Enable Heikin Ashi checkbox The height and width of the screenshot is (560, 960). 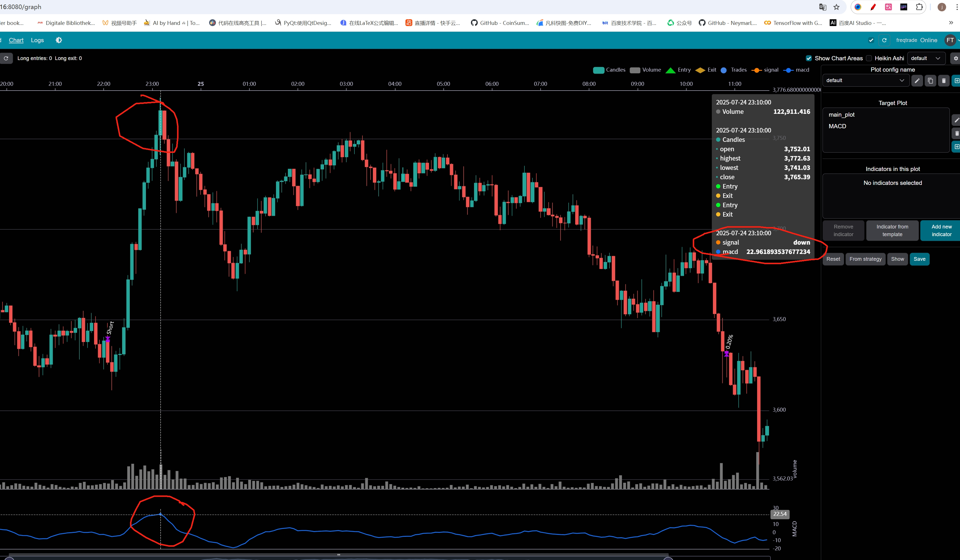point(869,58)
